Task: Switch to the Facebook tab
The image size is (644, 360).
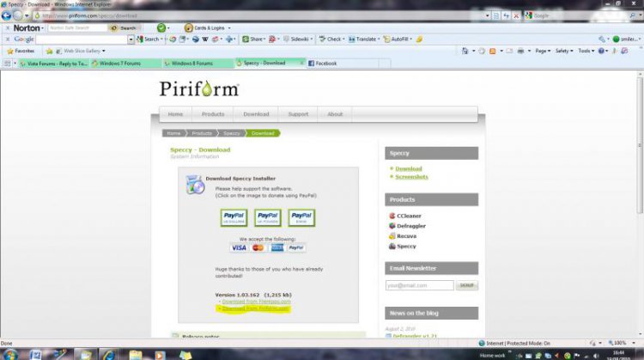Action: (342, 64)
